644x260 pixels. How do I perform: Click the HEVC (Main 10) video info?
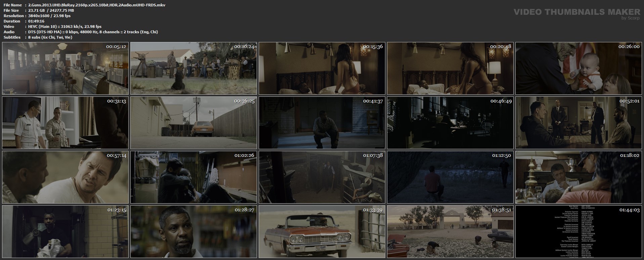pos(65,27)
